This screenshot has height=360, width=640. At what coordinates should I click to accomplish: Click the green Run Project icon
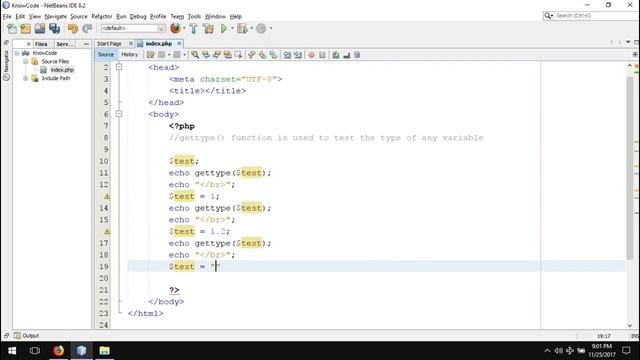(224, 29)
